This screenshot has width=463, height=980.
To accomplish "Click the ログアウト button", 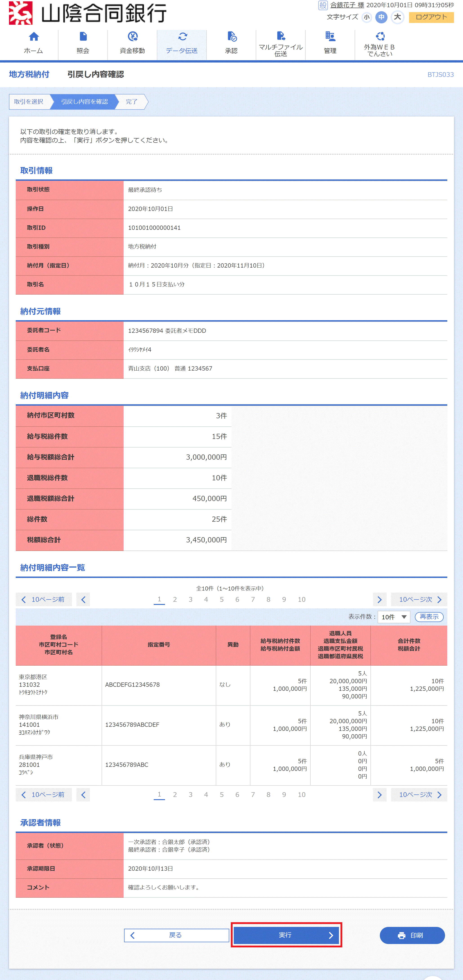I will click(431, 17).
